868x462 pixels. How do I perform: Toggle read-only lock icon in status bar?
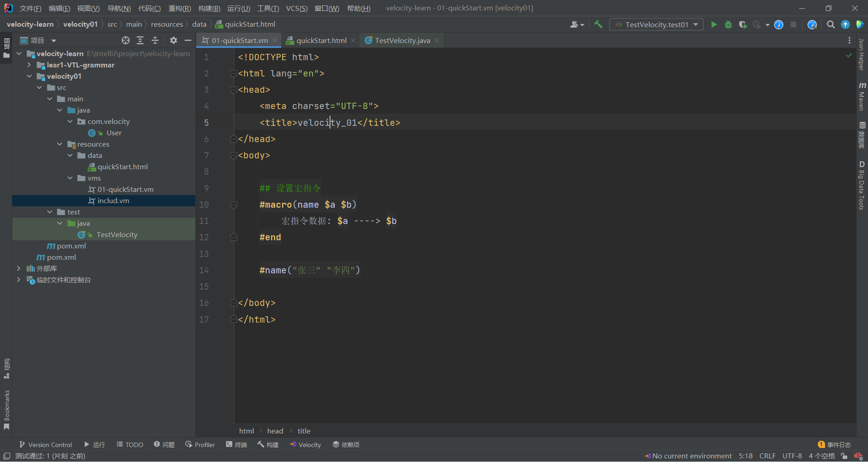844,456
